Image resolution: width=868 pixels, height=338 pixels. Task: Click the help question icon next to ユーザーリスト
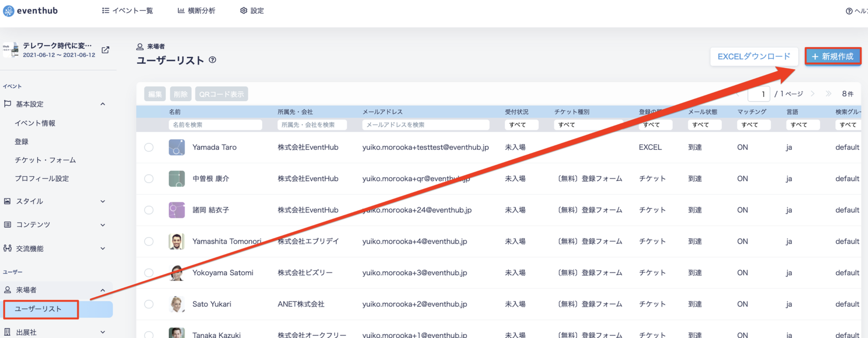coord(212,60)
